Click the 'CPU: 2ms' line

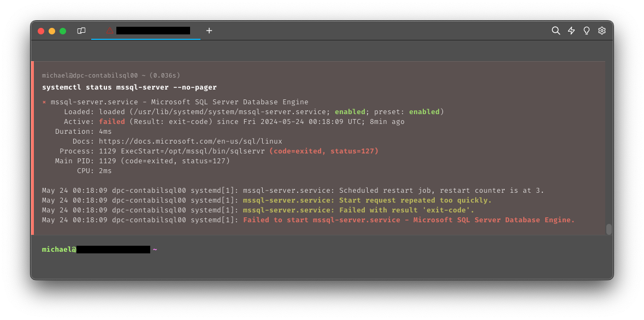[x=94, y=171]
